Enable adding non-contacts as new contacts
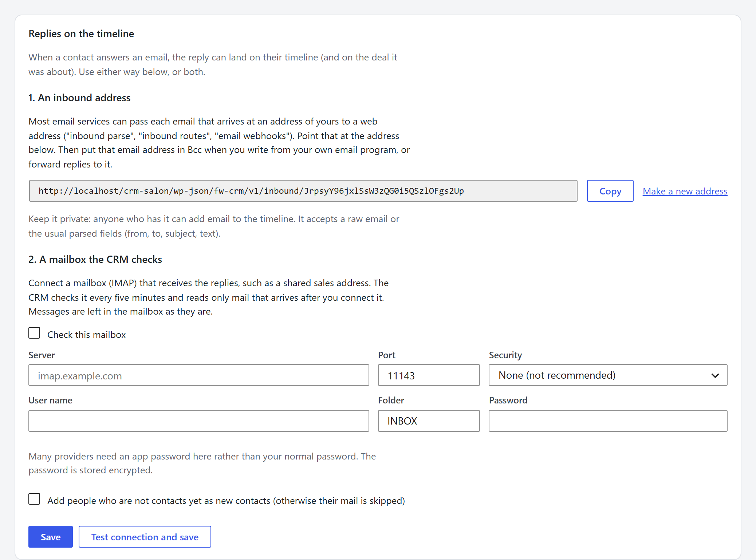756x560 pixels. point(34,499)
